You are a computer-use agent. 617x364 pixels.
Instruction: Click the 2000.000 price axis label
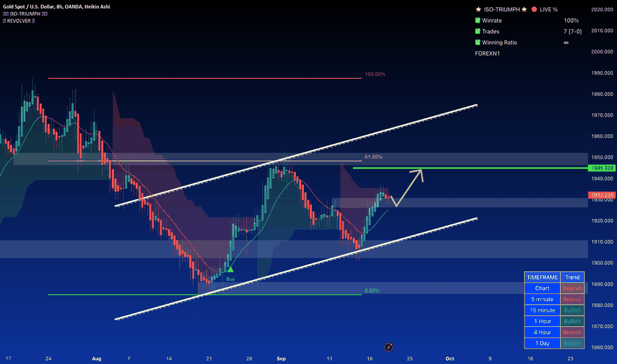point(602,52)
